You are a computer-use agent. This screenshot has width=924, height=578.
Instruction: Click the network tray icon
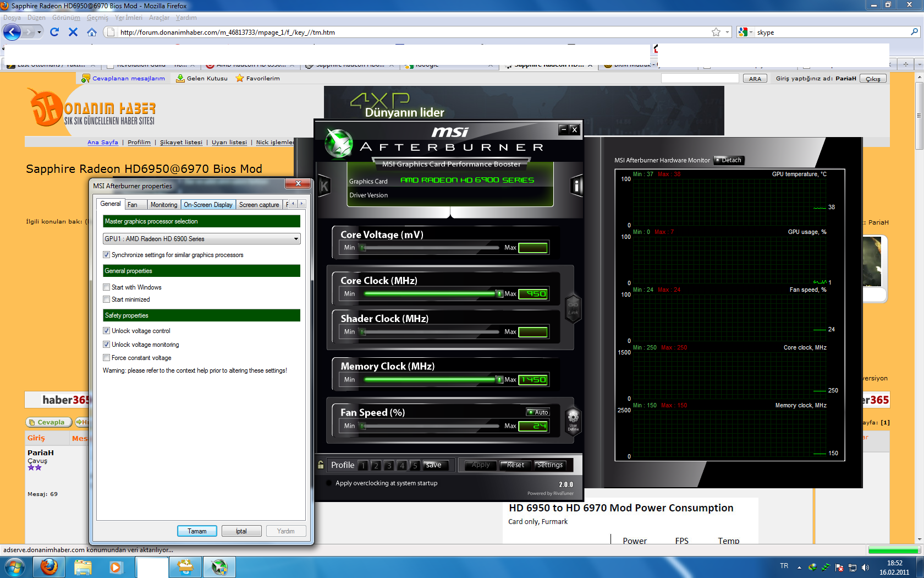coord(852,567)
